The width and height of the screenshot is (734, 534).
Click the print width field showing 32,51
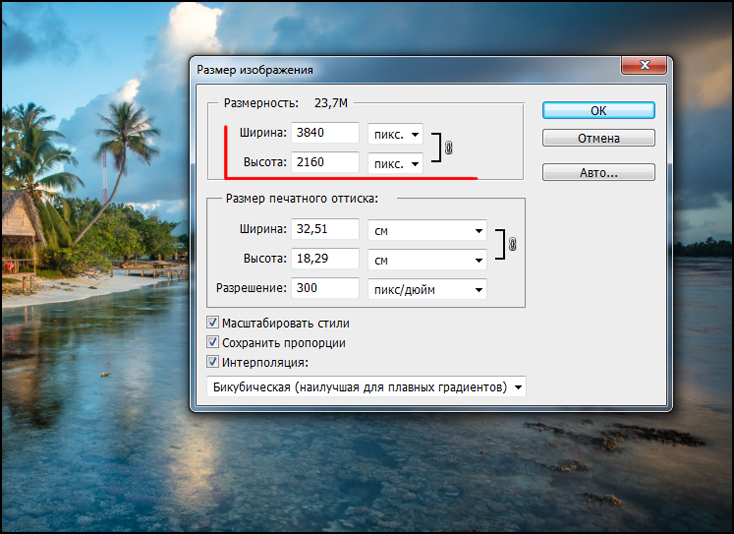click(x=325, y=229)
